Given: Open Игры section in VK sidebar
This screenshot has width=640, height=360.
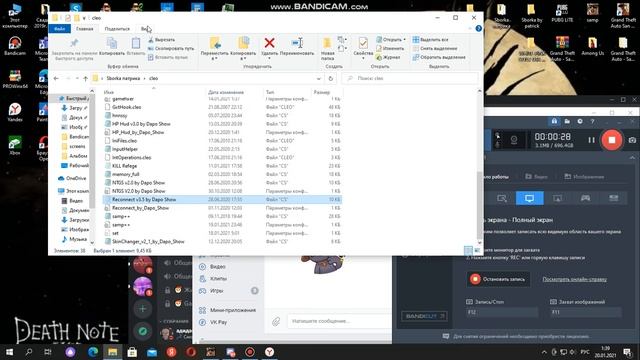Looking at the screenshot, I should coord(217,291).
